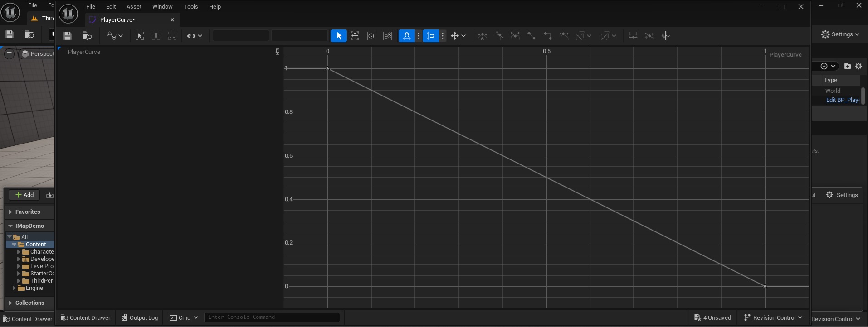This screenshot has height=327, width=868.
Task: Click the Browse to asset icon
Action: (x=88, y=36)
